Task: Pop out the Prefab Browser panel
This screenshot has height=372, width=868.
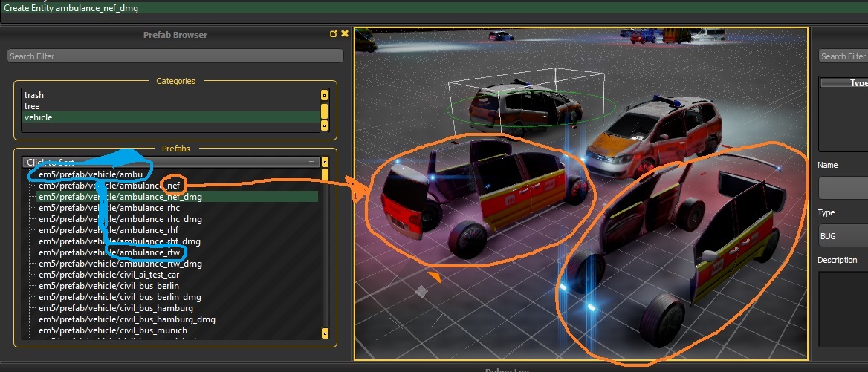Action: pyautogui.click(x=333, y=33)
